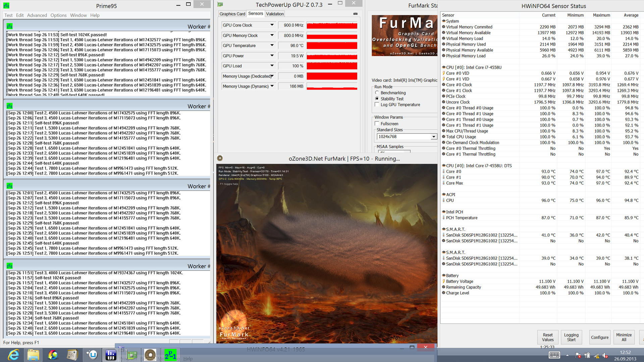The height and width of the screenshot is (362, 644).
Task: Open the notepad map taskbar app
Action: (x=72, y=355)
